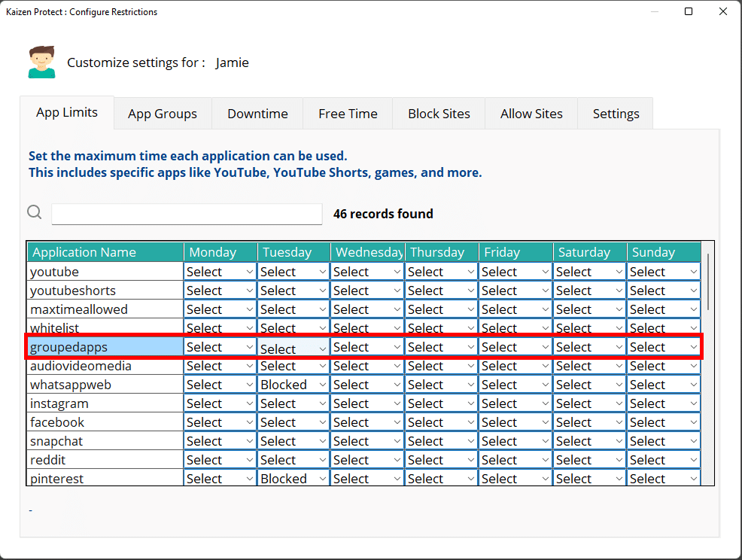The height and width of the screenshot is (560, 742).
Task: Open pinterest Tuesday Blocked dropdown
Action: pyautogui.click(x=293, y=479)
